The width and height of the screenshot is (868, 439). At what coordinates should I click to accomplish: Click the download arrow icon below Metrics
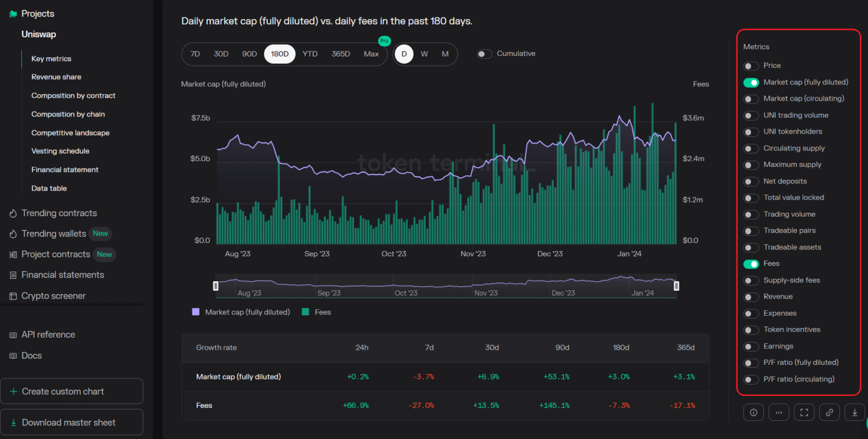[x=855, y=412]
